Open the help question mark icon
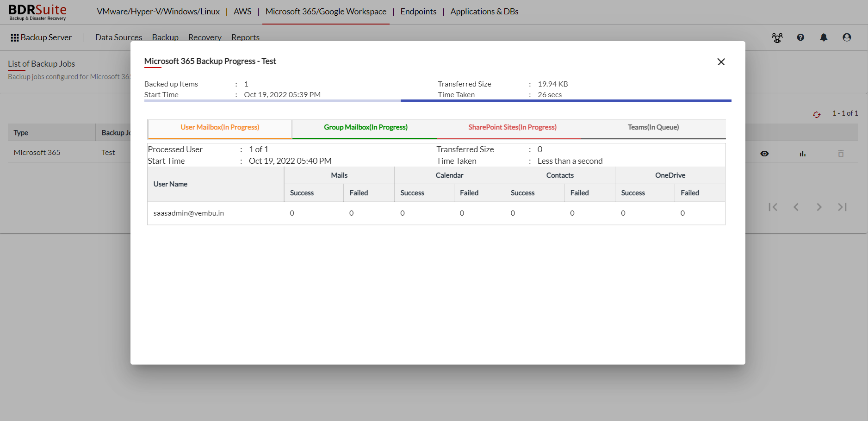 (x=800, y=37)
